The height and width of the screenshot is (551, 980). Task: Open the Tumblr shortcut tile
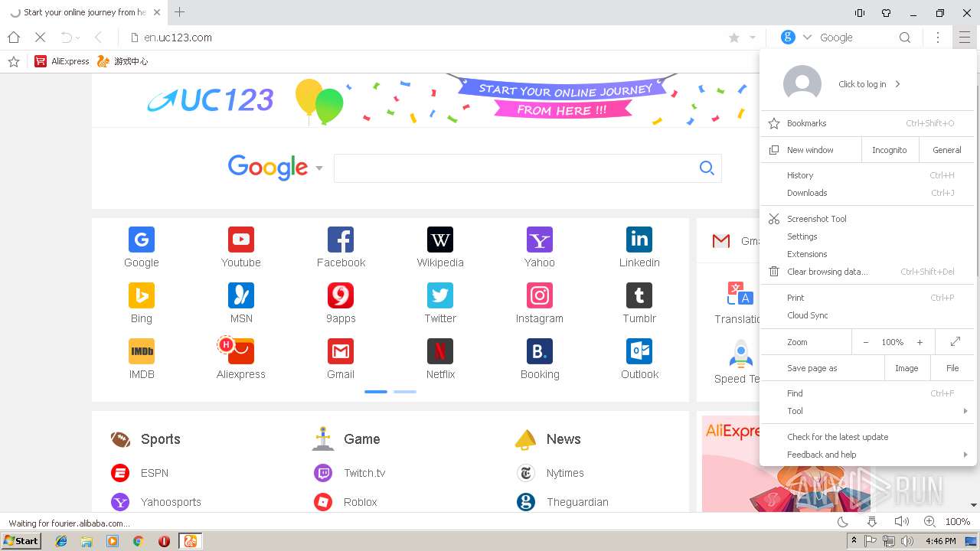[639, 303]
